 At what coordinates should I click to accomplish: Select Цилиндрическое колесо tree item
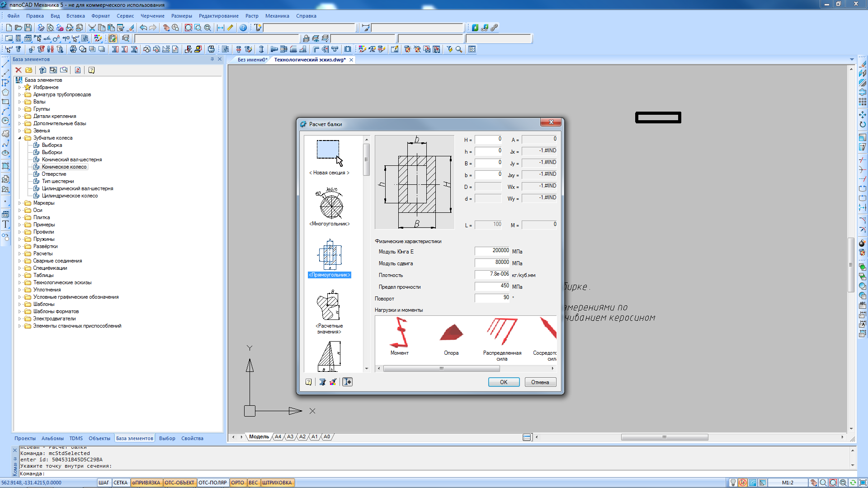pos(70,196)
